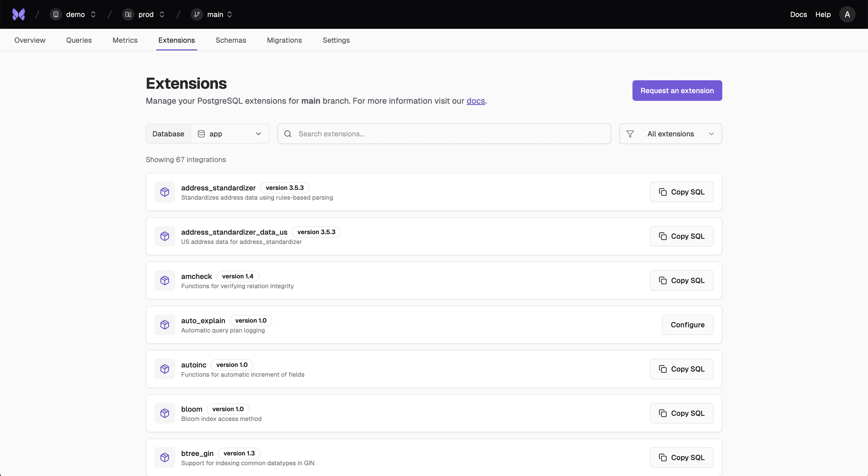Click the butterfly logo in top-left corner
The width and height of the screenshot is (868, 476).
[19, 14]
